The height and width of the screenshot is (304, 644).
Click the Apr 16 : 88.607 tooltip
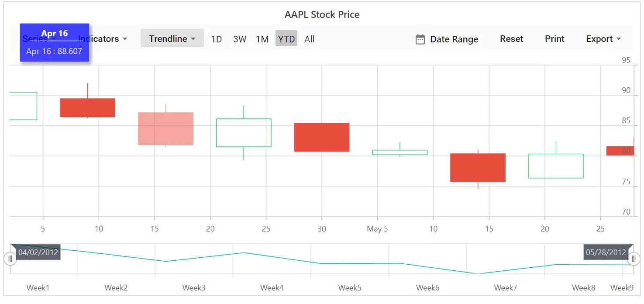[x=55, y=42]
